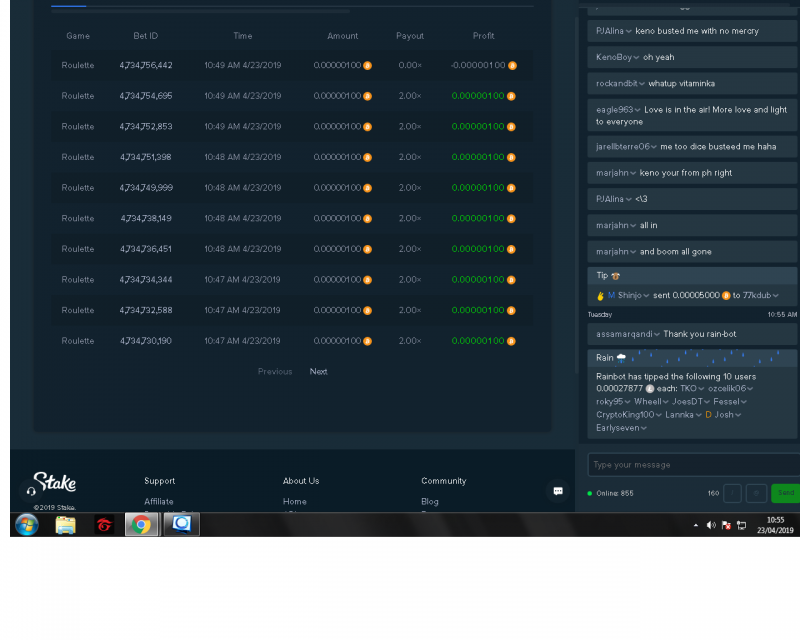800x640 pixels.
Task: Open the network status tray icon
Action: (x=741, y=525)
